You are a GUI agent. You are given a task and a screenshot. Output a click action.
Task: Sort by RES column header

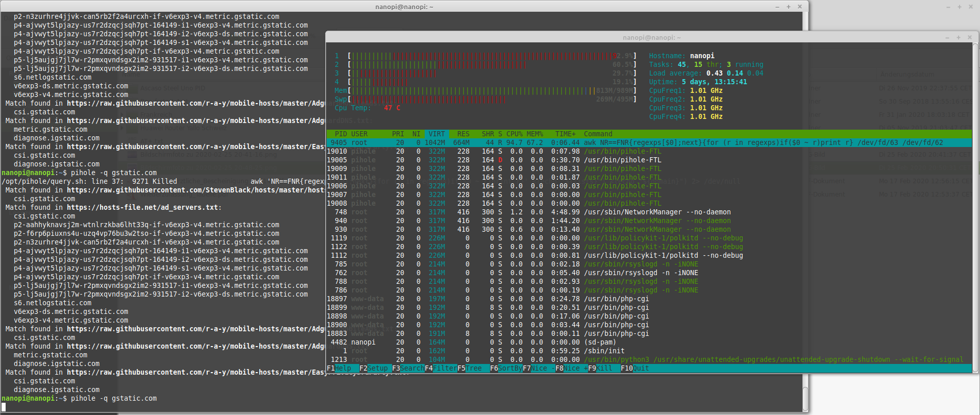463,134
